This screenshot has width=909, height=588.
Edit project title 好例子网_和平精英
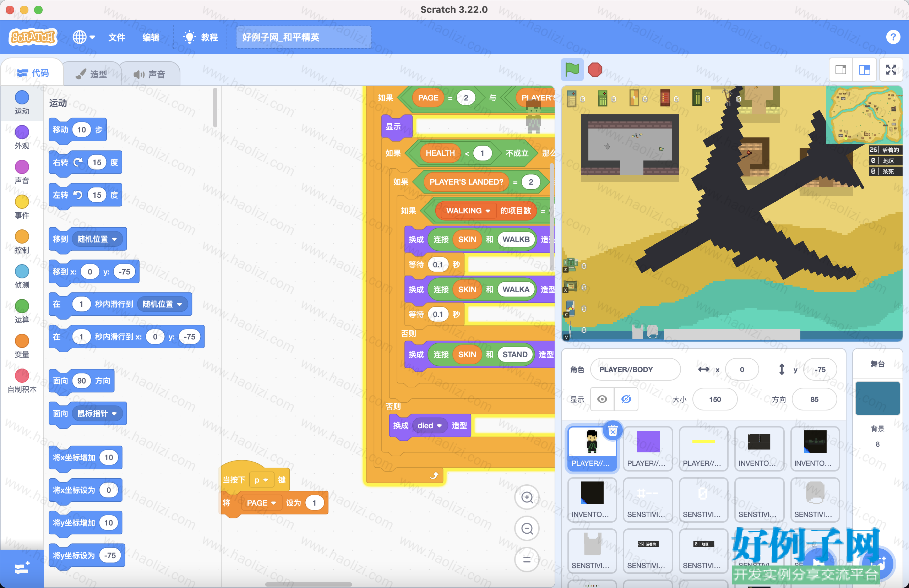click(304, 37)
